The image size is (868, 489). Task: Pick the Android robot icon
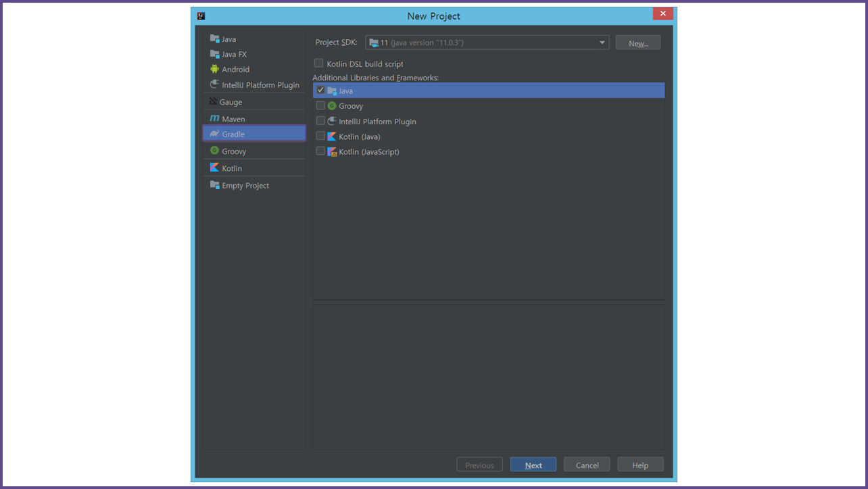point(214,69)
